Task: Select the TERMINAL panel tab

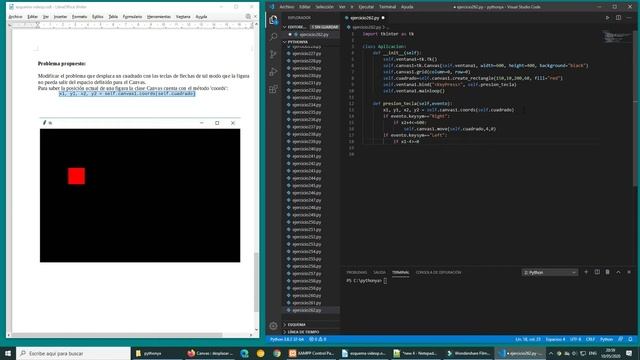Action: click(400, 272)
